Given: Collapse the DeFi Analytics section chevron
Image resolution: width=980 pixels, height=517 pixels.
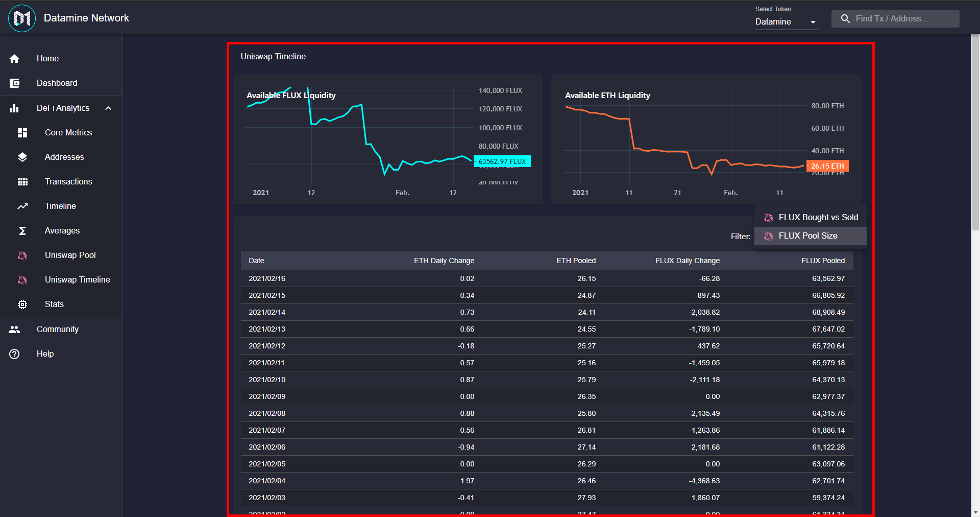Looking at the screenshot, I should tap(108, 108).
